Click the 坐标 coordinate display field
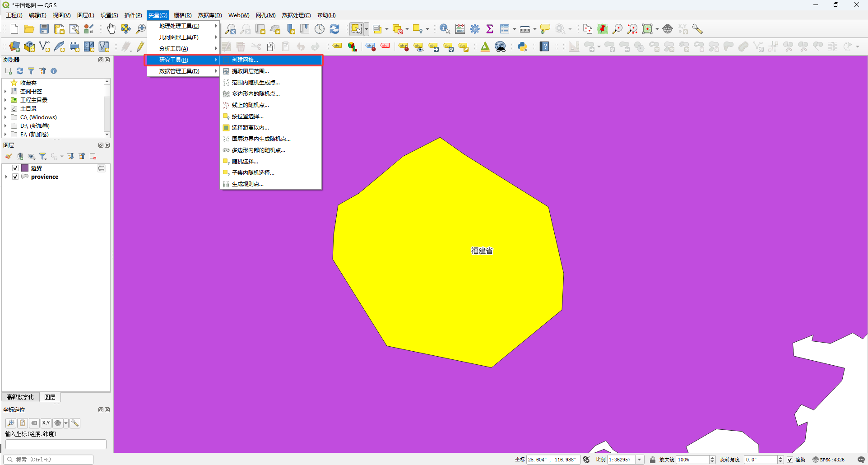This screenshot has height=465, width=868. (x=553, y=460)
